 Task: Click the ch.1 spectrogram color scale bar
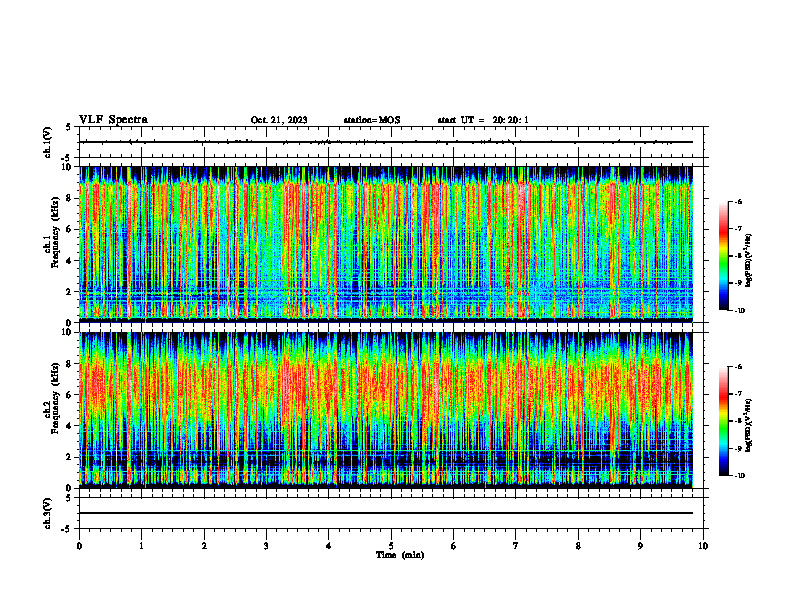click(x=724, y=256)
